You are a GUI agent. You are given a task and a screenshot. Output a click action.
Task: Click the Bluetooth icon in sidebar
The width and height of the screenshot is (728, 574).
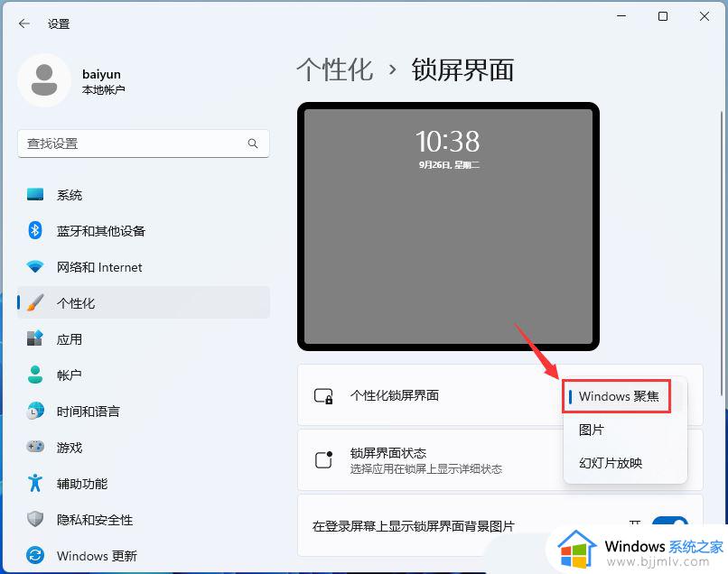click(x=35, y=230)
